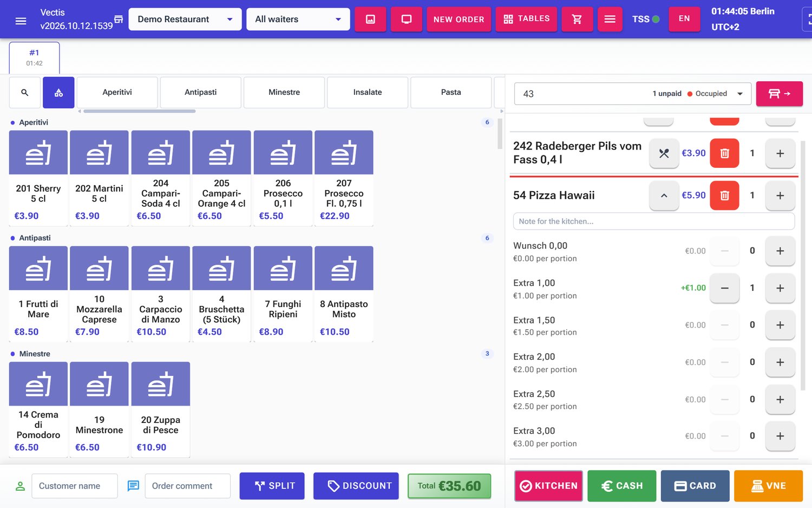Click the category tabs horizontal scrollbar
Viewport: 812px width, 508px height.
[x=139, y=111]
